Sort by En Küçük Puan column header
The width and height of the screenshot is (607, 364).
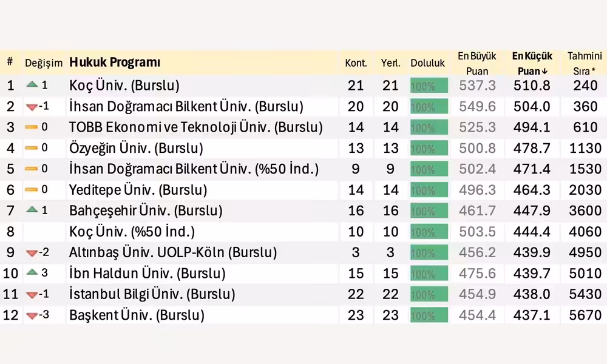pos(532,63)
